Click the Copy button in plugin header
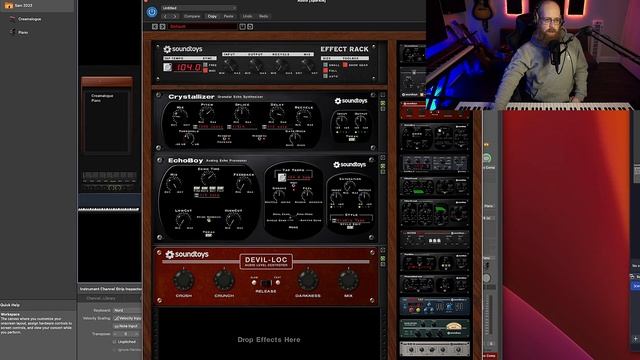Image resolution: width=640 pixels, height=360 pixels. tap(212, 16)
